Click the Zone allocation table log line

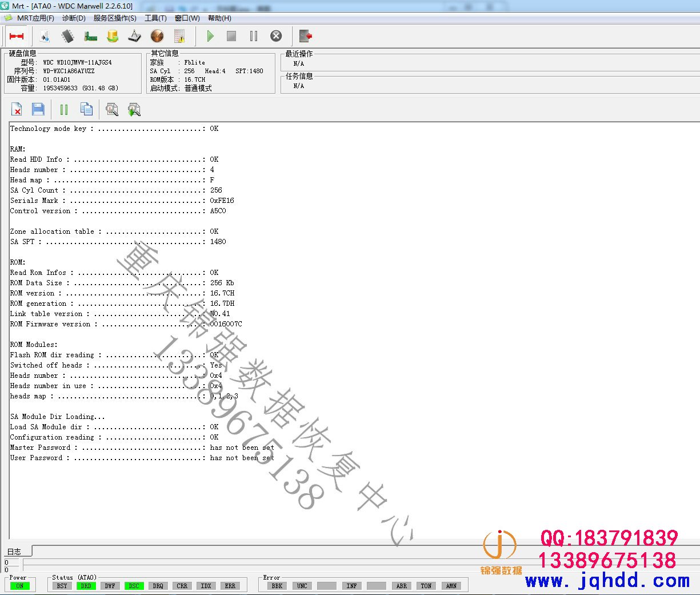(114, 231)
